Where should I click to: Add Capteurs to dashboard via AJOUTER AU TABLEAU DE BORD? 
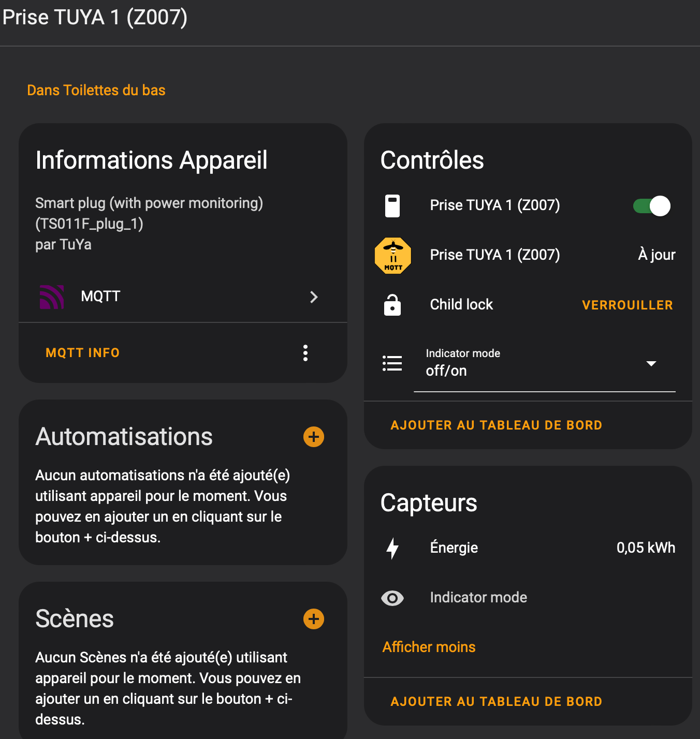point(497,702)
